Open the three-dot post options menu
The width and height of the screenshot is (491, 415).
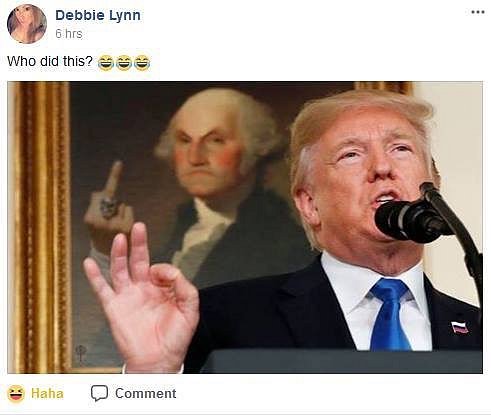coord(478,12)
